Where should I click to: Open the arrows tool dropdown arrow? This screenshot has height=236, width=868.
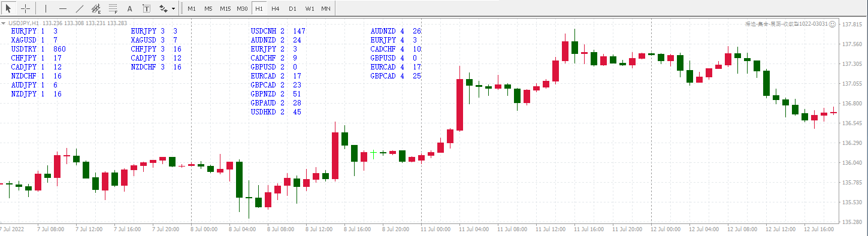tap(174, 8)
